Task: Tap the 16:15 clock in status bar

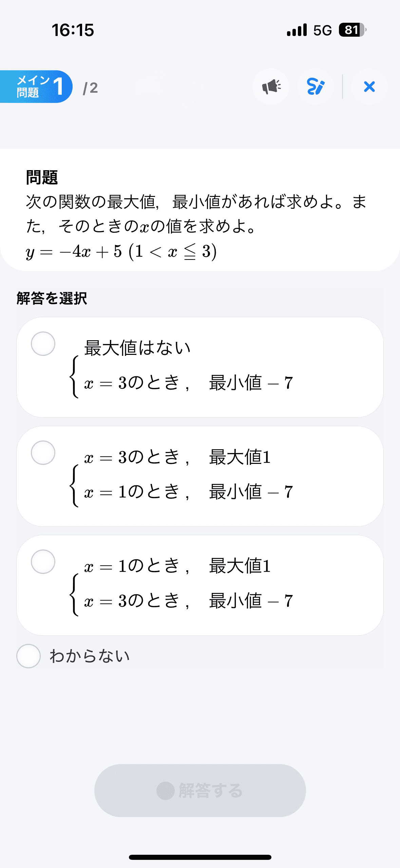Action: pyautogui.click(x=73, y=30)
